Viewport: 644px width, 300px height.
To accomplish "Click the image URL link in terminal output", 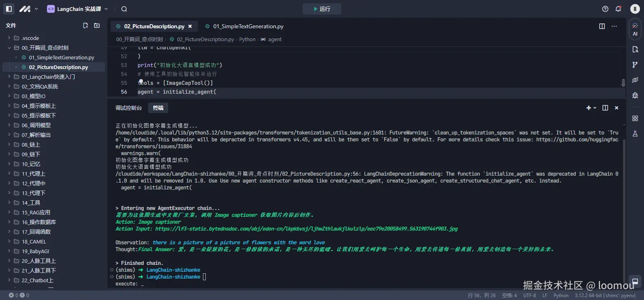I will 306,229.
